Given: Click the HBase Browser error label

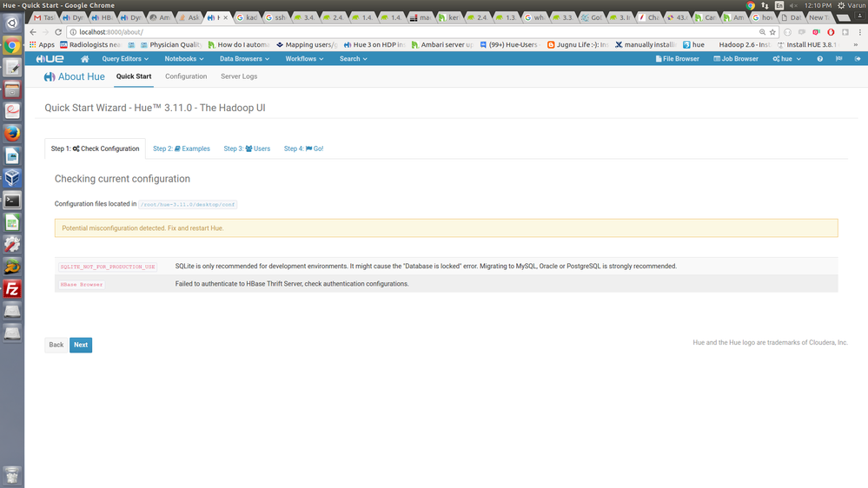Looking at the screenshot, I should [x=82, y=285].
